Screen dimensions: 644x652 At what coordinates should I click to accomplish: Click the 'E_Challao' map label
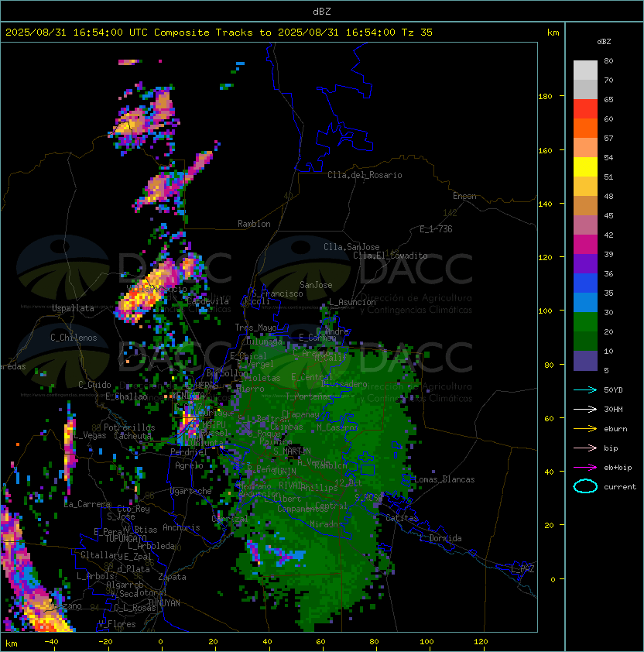(x=126, y=396)
